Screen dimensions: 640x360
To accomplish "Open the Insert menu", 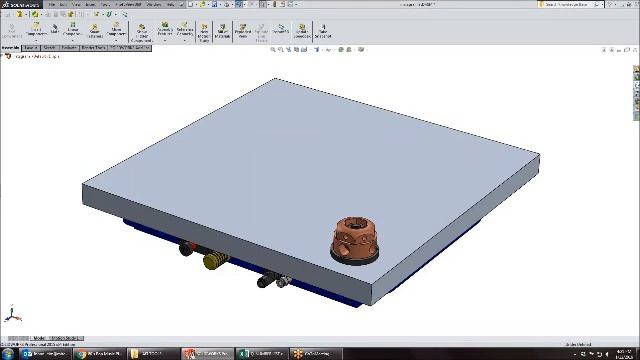I will [90, 4].
